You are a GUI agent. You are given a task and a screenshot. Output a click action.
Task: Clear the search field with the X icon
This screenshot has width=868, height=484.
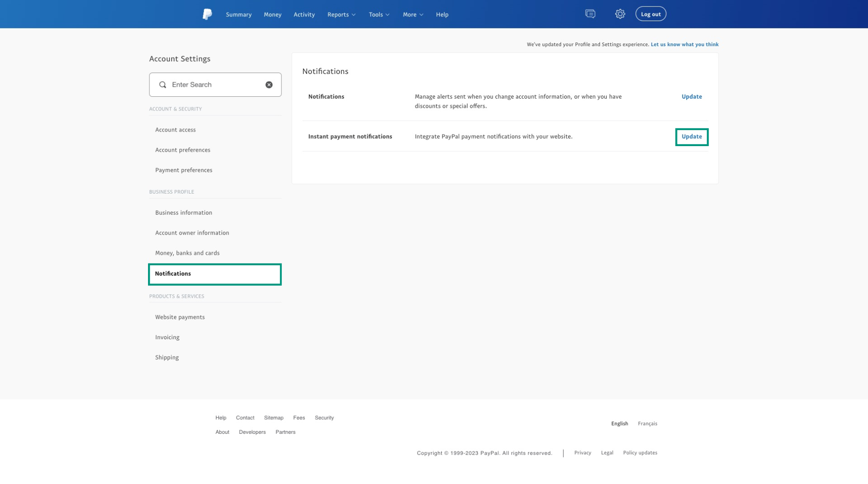[269, 84]
